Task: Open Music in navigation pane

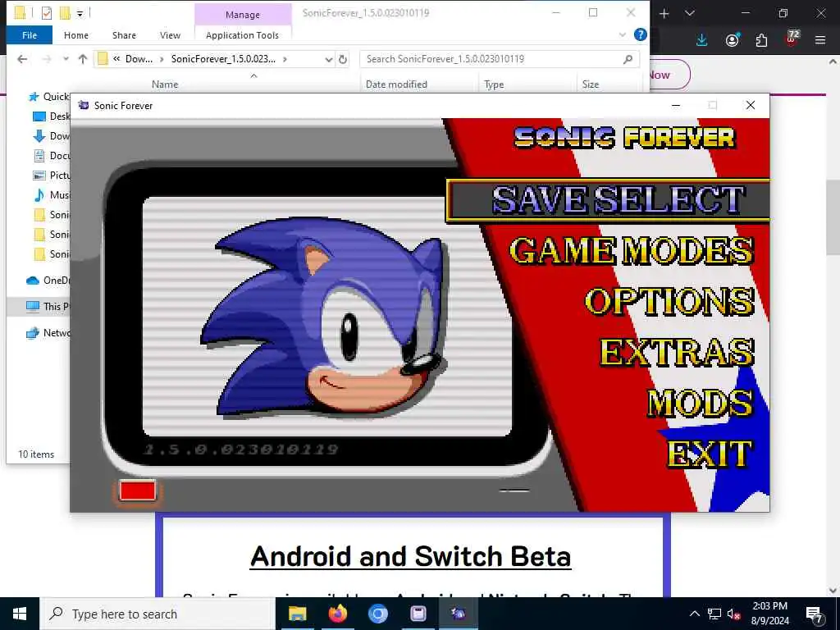Action: point(52,195)
